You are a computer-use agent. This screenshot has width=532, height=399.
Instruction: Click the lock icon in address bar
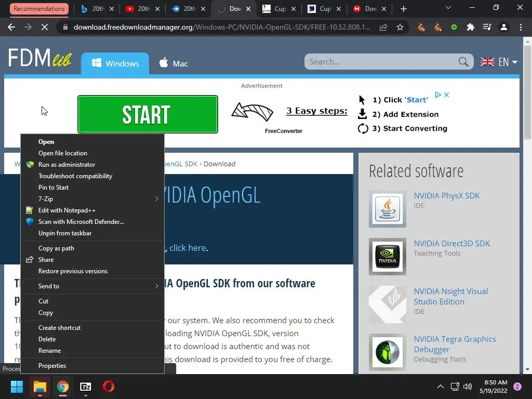65,27
